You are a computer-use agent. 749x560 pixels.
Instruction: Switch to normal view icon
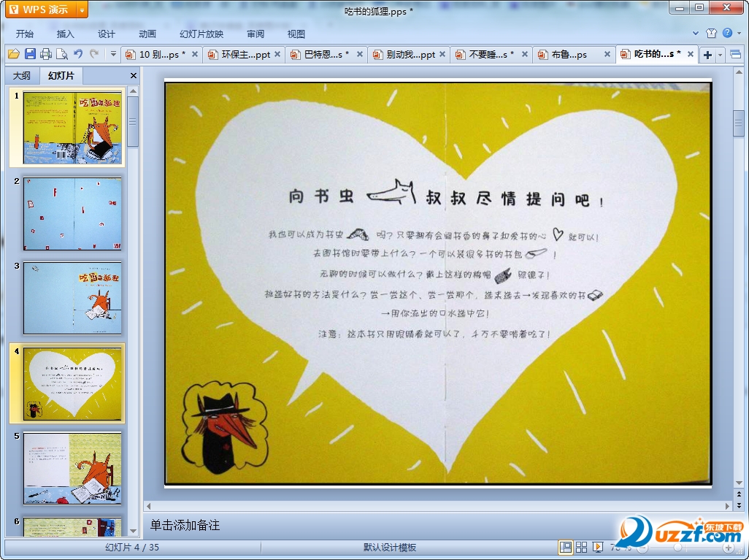(x=566, y=548)
